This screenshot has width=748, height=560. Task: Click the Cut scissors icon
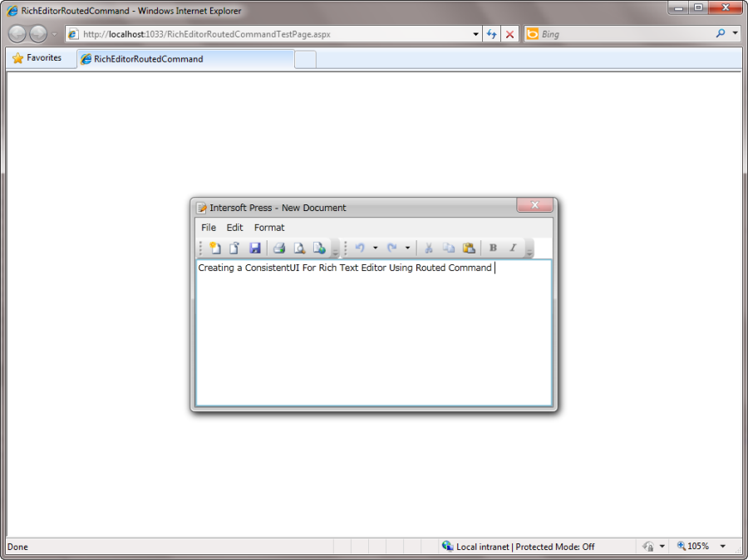[428, 248]
